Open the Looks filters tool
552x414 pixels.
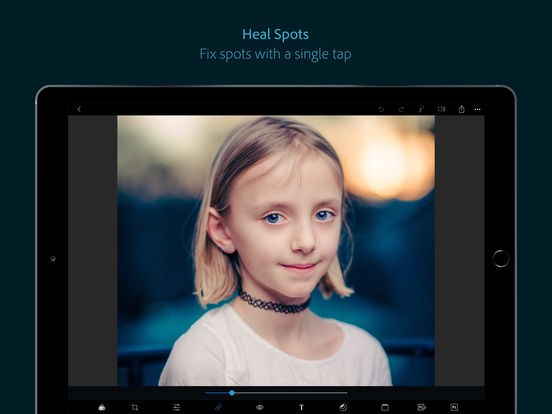(102, 407)
